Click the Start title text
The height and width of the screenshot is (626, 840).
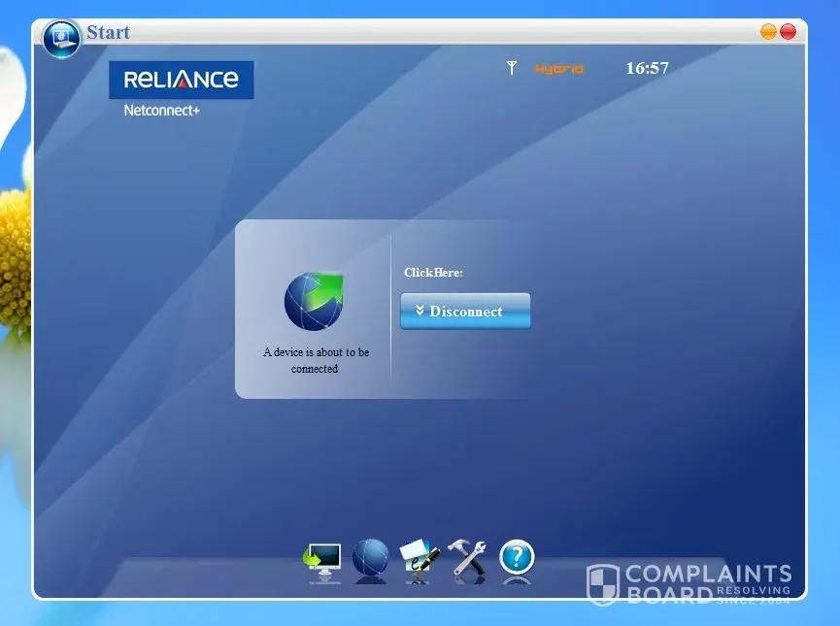point(108,32)
